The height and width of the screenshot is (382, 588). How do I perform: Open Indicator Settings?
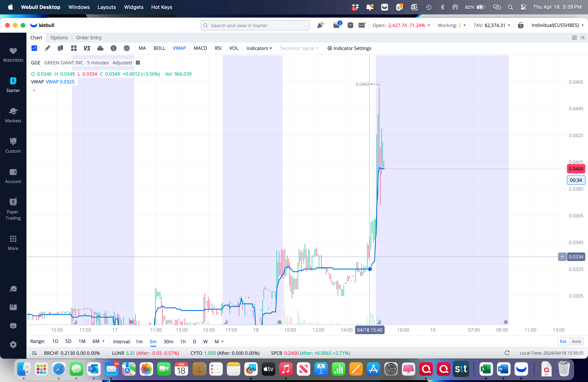(349, 48)
